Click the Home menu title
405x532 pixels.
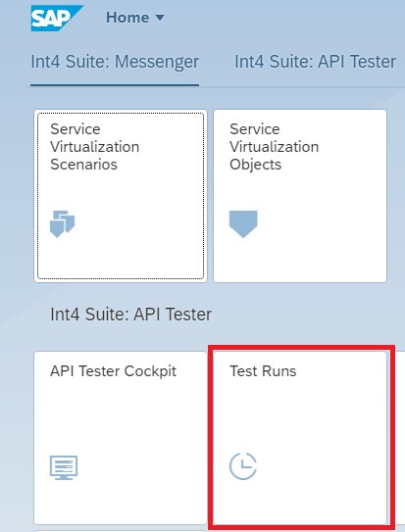(127, 18)
